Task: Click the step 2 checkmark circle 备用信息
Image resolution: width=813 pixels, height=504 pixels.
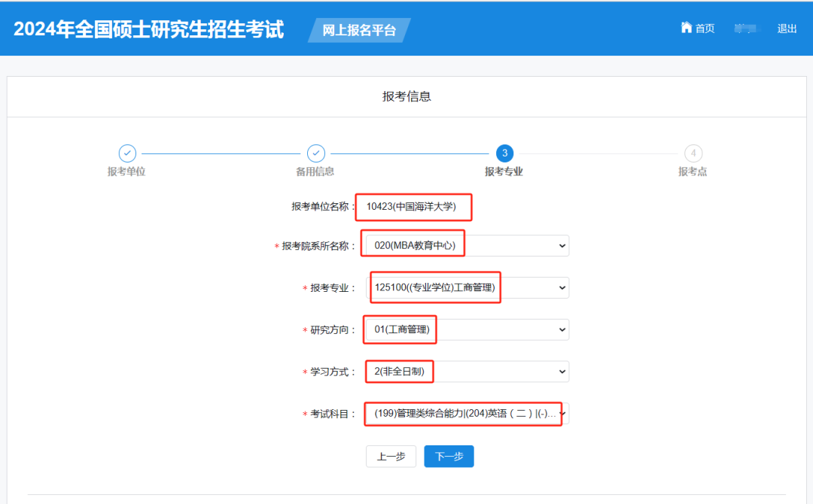Action: [x=315, y=153]
